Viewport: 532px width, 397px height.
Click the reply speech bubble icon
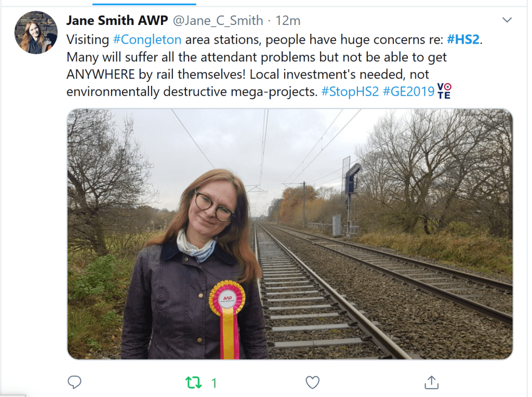(x=74, y=382)
